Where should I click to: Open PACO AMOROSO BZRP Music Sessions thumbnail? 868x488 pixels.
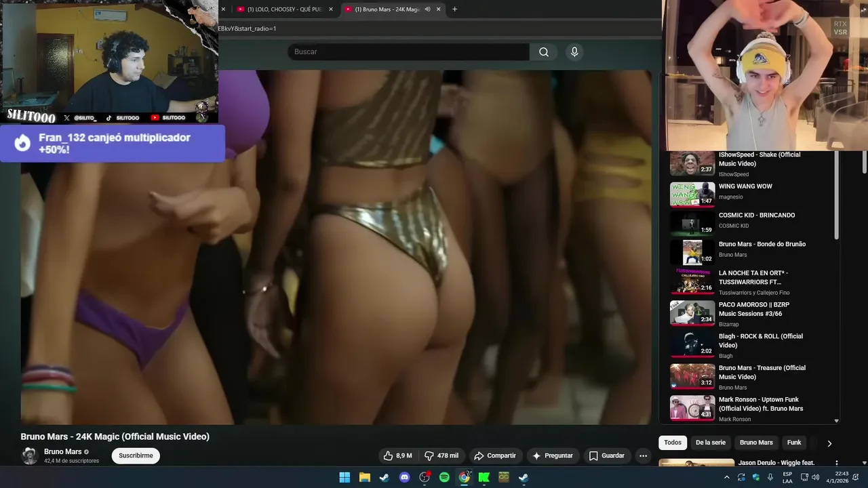692,313
